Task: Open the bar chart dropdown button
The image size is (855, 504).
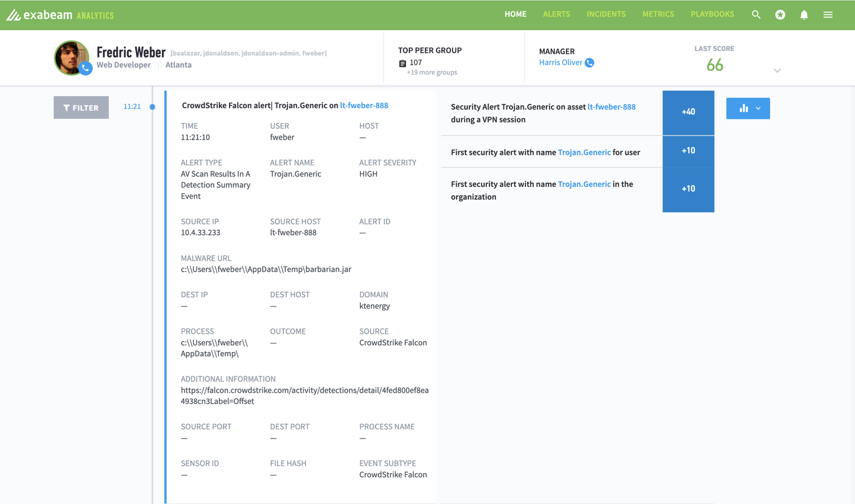Action: point(748,108)
